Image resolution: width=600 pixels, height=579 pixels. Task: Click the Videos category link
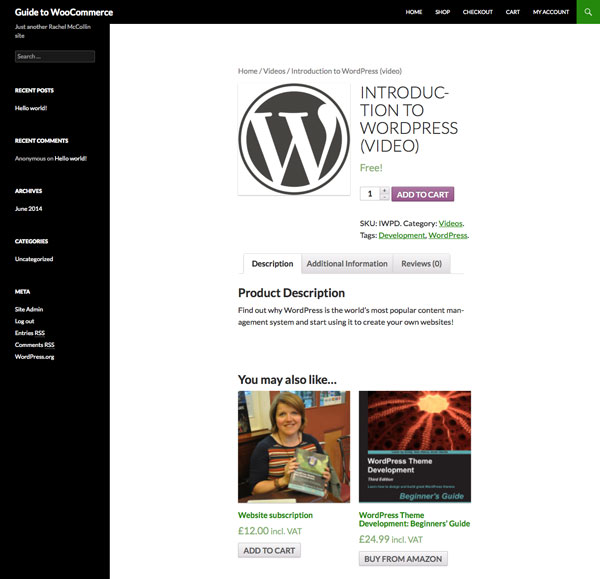pos(450,223)
